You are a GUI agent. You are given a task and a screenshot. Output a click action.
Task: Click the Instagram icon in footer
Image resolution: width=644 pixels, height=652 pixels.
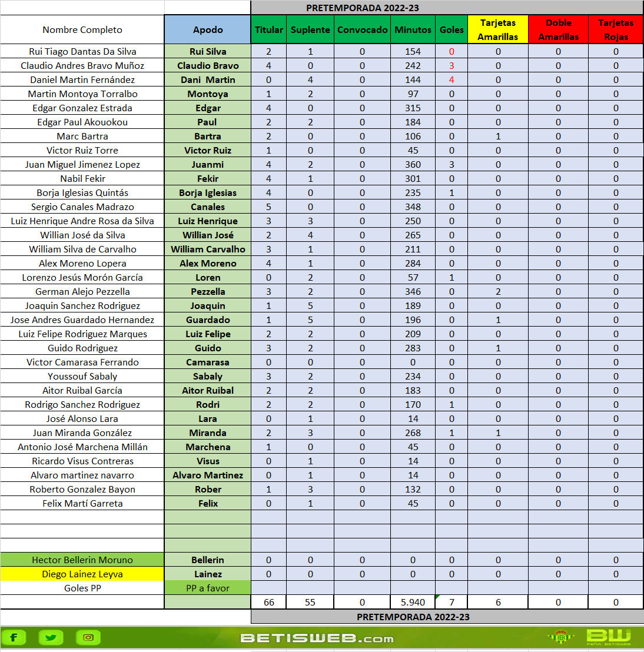[88, 637]
